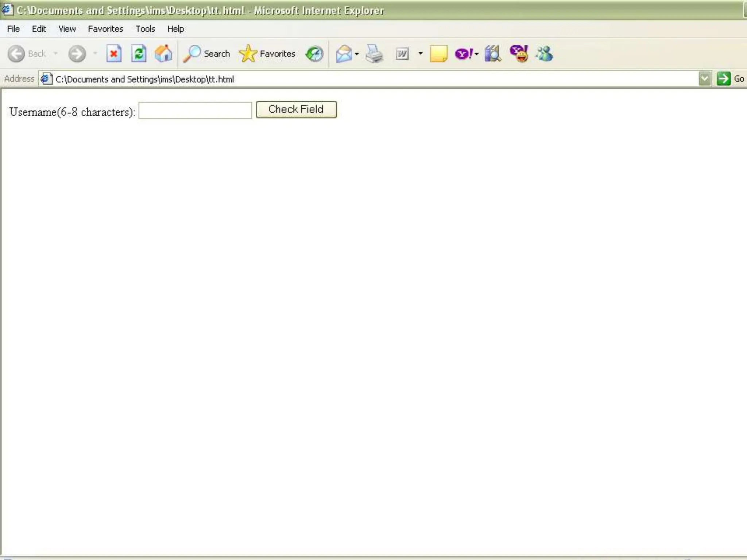Launch the Windows Messenger icon

tap(544, 54)
